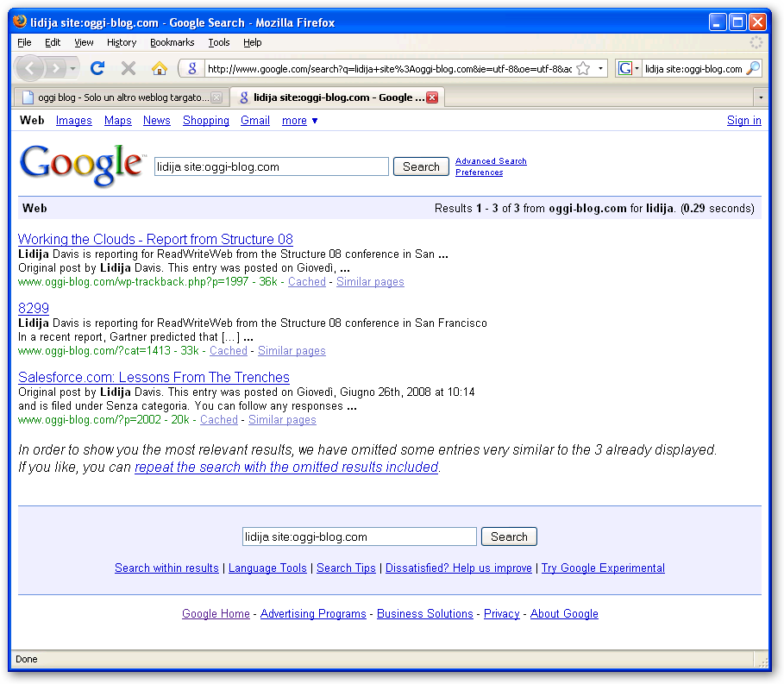
Task: View Cached copy of wp-trackback result
Action: (x=306, y=281)
